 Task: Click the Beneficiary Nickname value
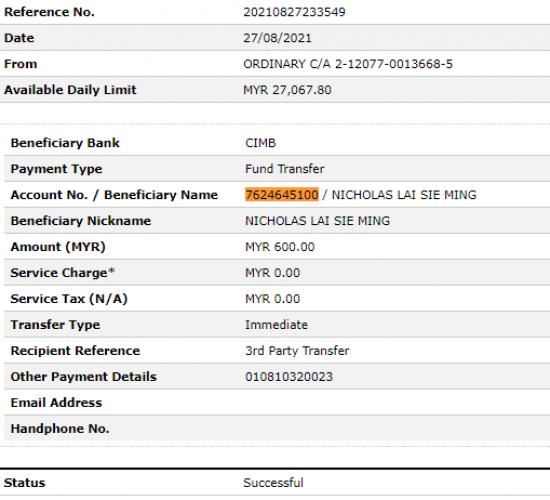point(317,221)
